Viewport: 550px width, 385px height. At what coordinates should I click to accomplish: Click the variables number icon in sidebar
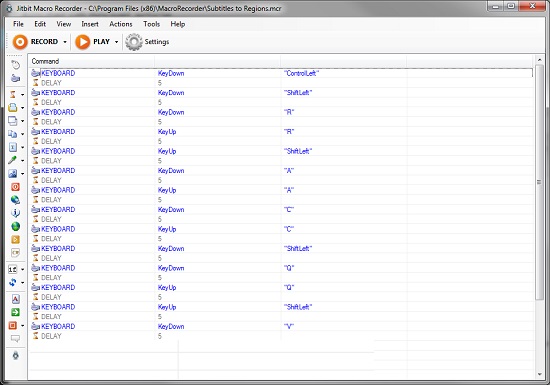13,269
